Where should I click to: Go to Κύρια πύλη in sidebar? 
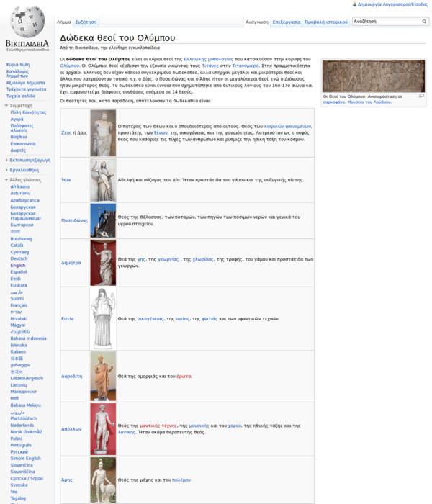tap(18, 65)
